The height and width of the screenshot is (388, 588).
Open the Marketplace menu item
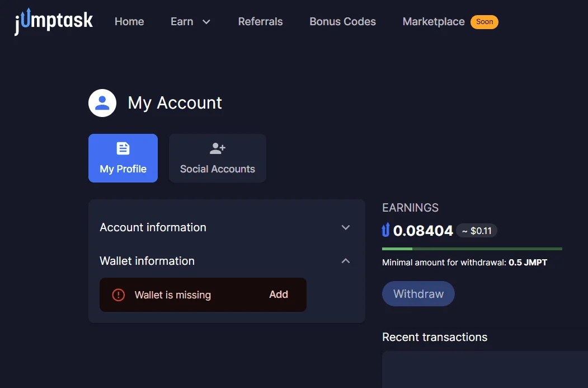tap(434, 21)
